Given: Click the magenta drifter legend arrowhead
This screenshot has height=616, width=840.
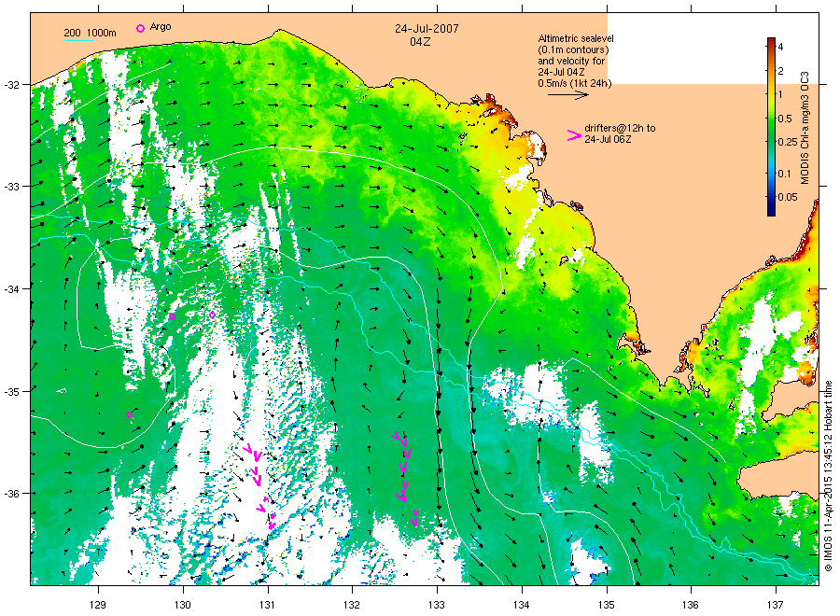Looking at the screenshot, I should pos(574,135).
